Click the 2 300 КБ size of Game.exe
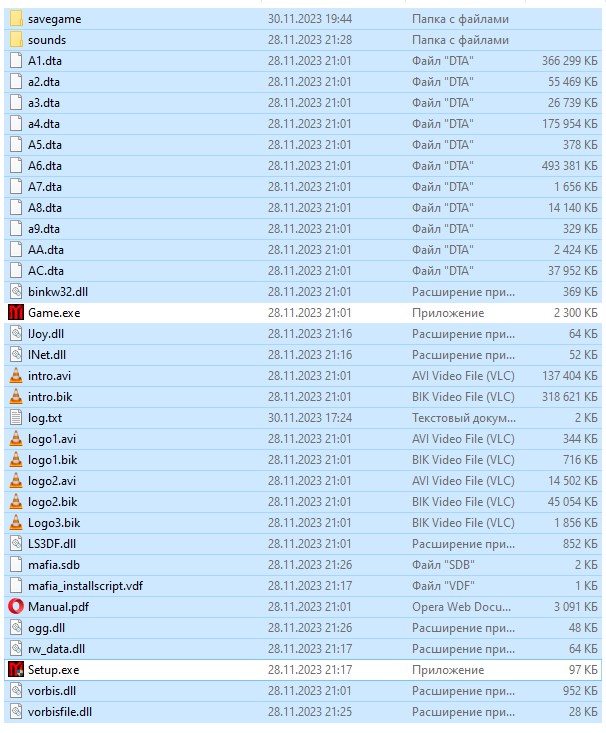 (x=576, y=313)
